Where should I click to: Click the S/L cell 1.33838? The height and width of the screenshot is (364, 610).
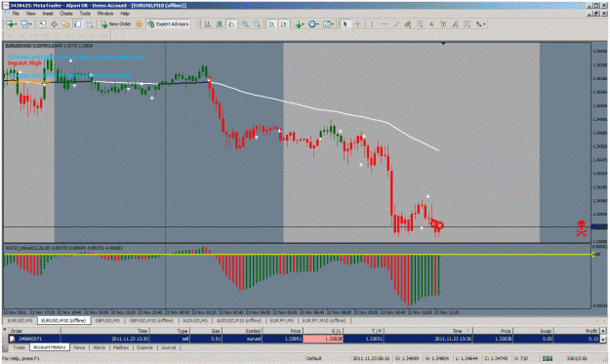[323, 339]
